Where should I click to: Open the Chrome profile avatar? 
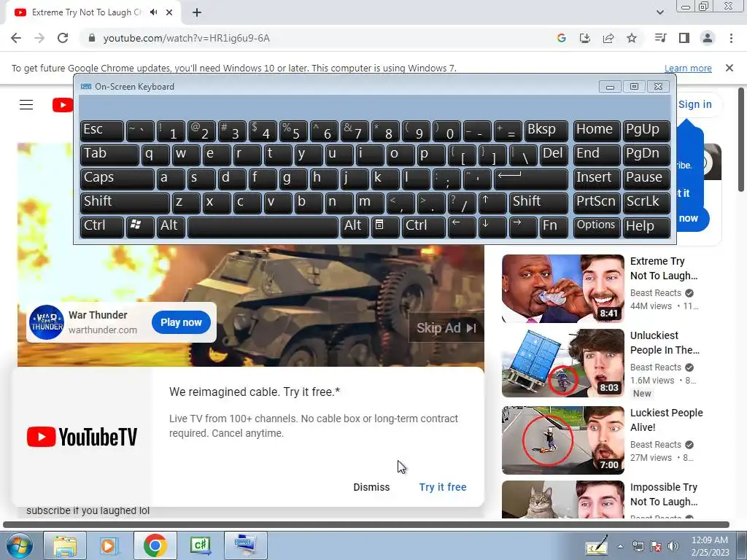tap(708, 38)
